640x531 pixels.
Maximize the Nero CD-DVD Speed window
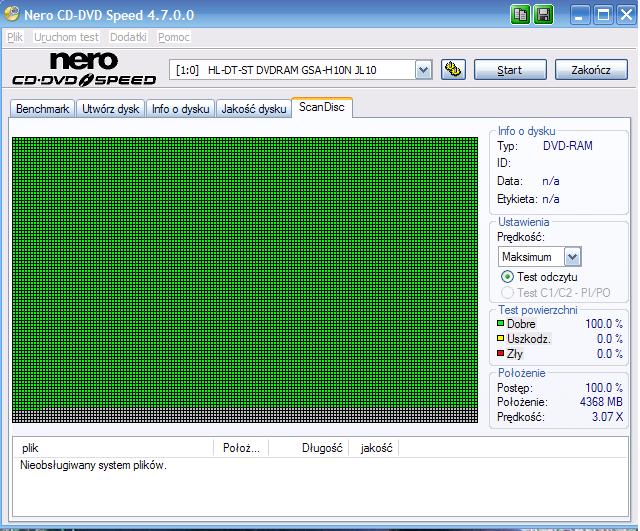coord(603,15)
